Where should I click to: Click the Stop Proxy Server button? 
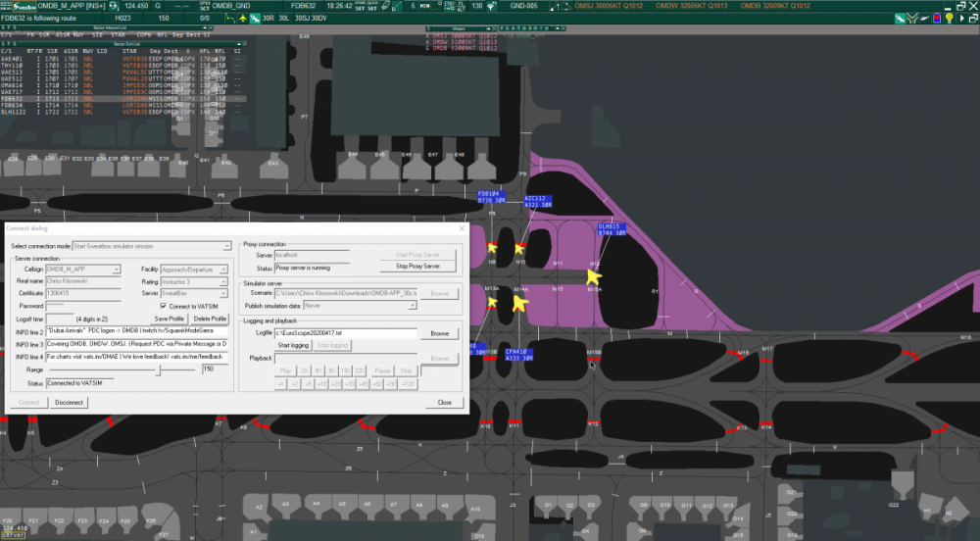pyautogui.click(x=418, y=266)
